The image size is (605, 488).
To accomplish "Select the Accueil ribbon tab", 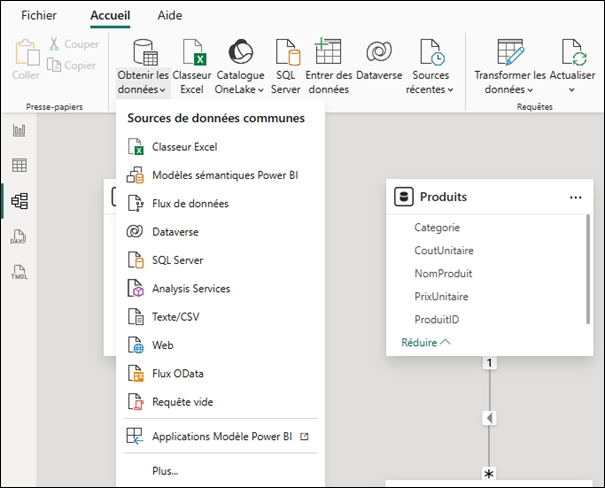I will click(110, 15).
